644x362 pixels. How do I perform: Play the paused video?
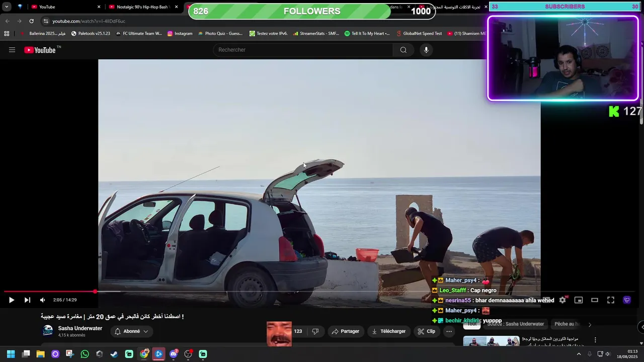click(11, 300)
